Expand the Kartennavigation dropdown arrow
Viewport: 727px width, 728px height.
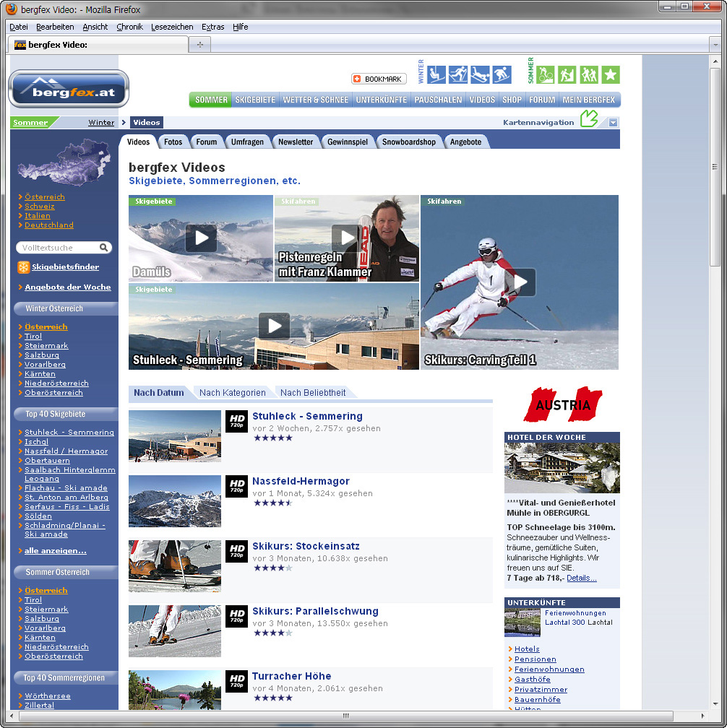point(613,123)
